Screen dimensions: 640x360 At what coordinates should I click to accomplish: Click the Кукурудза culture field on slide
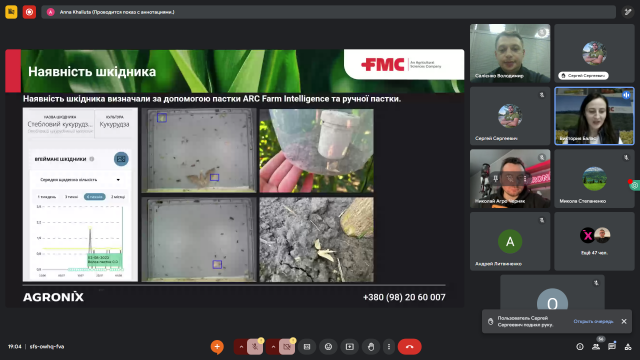[114, 124]
